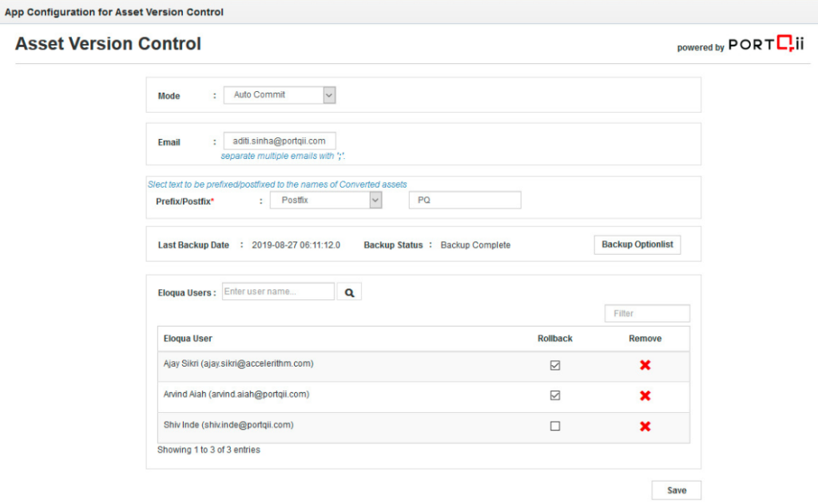Enable Rollback for Shiv Inde
Viewport: 818px width, 504px height.
[555, 426]
